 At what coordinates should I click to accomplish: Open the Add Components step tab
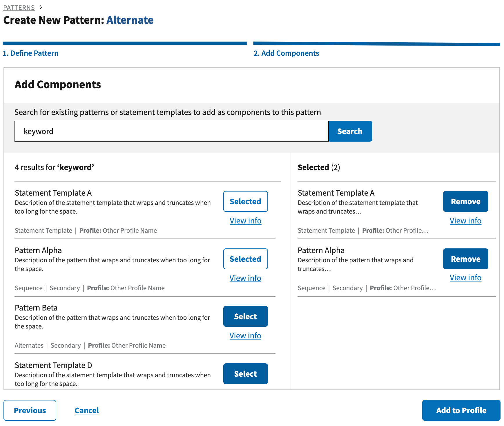[x=286, y=53]
